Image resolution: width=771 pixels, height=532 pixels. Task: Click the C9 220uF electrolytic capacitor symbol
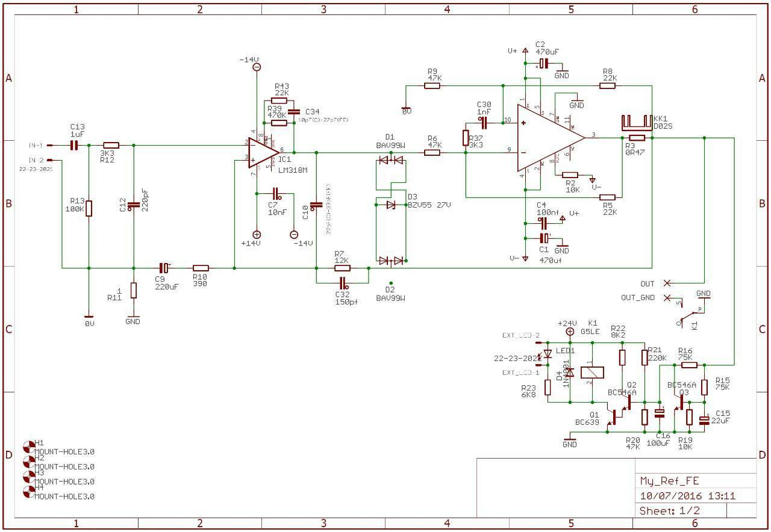tap(164, 268)
